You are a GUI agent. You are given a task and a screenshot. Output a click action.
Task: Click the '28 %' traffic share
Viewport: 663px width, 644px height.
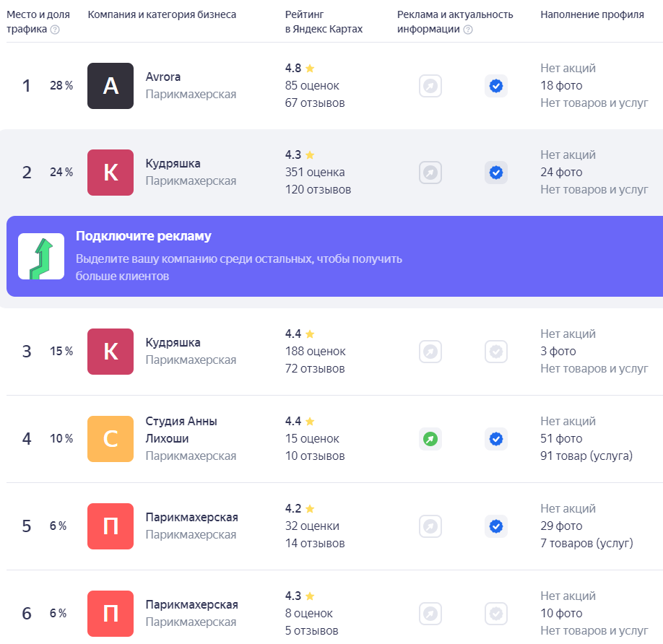tap(61, 86)
